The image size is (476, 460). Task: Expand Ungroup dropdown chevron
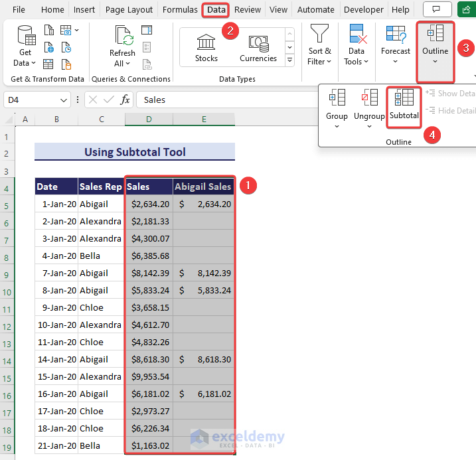(369, 126)
